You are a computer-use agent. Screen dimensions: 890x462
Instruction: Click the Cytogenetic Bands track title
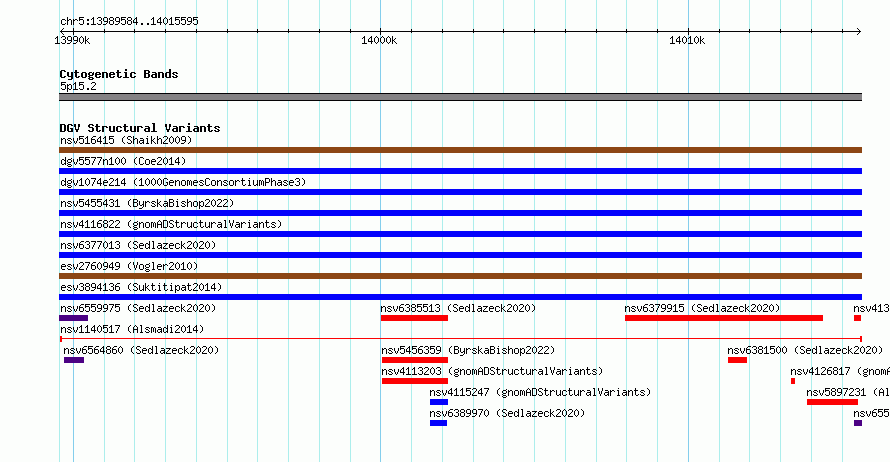(119, 74)
